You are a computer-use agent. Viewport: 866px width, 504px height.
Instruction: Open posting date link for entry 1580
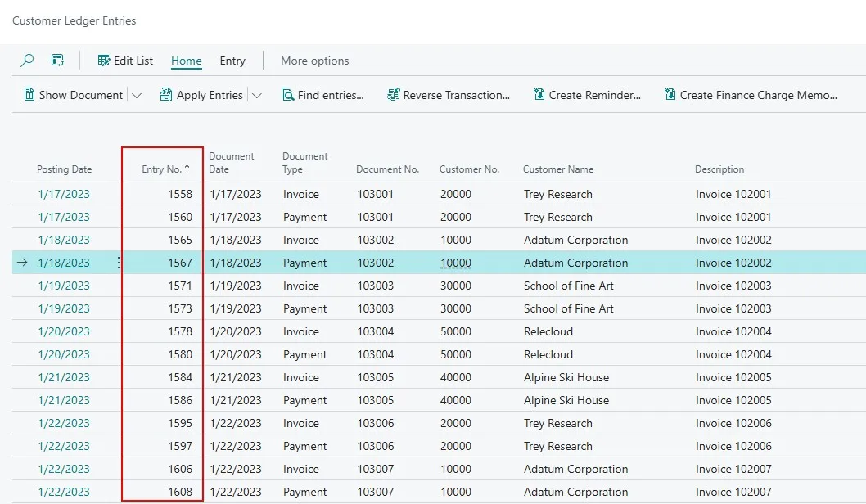64,354
